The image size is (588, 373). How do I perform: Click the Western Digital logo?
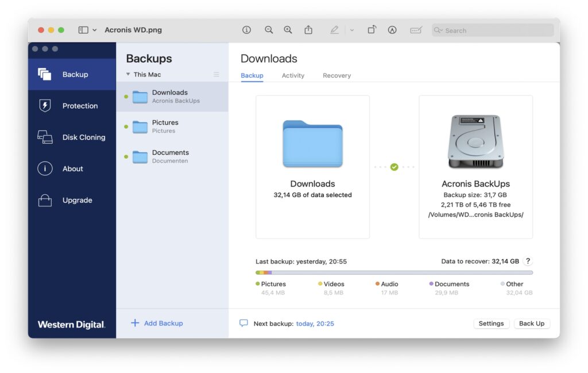71,325
